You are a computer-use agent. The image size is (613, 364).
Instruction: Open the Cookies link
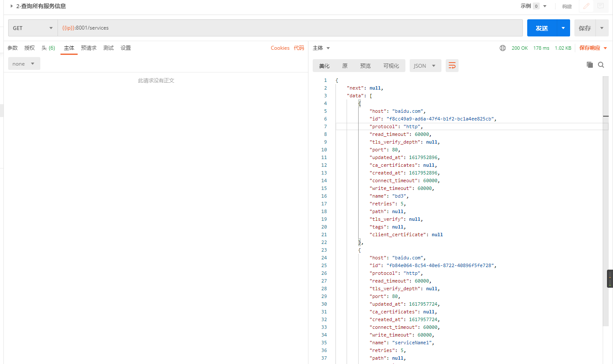tap(280, 48)
